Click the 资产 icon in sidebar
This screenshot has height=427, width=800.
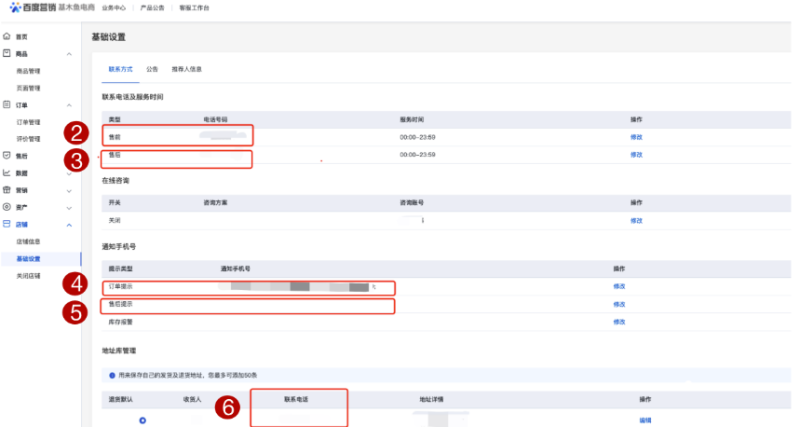pos(7,206)
